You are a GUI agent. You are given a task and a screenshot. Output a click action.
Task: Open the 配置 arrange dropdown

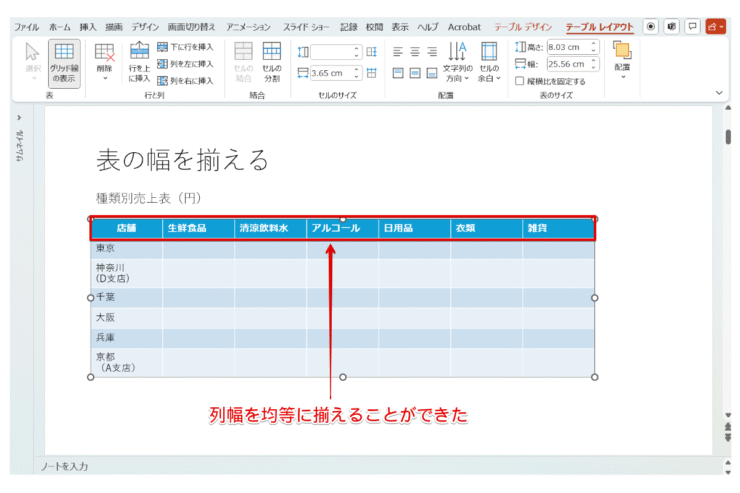click(x=622, y=60)
